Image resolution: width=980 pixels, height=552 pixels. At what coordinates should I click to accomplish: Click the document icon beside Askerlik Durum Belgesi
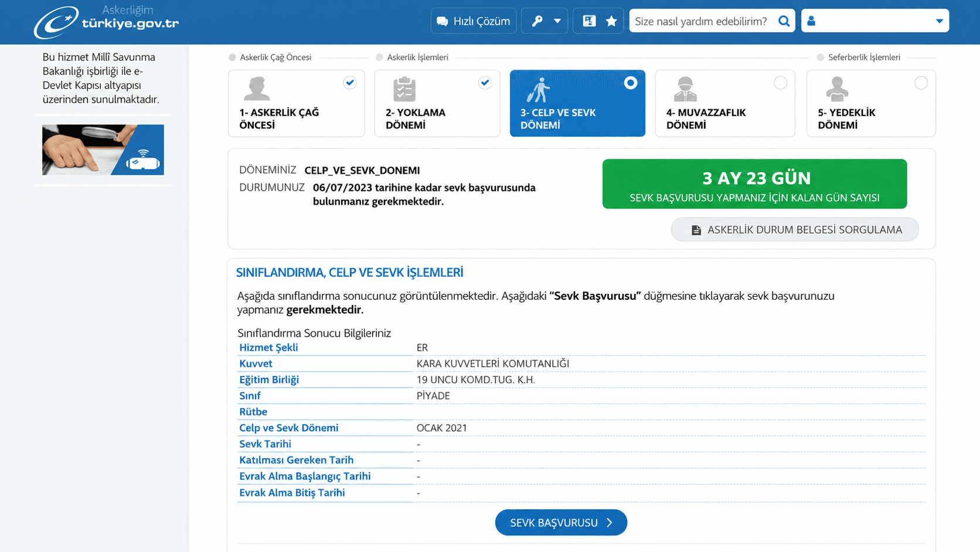pos(696,230)
